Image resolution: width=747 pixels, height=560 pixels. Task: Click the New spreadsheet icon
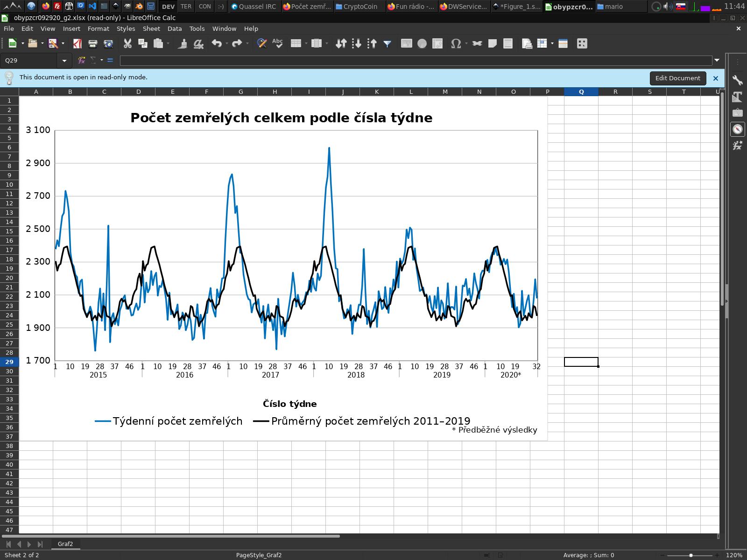click(x=13, y=43)
